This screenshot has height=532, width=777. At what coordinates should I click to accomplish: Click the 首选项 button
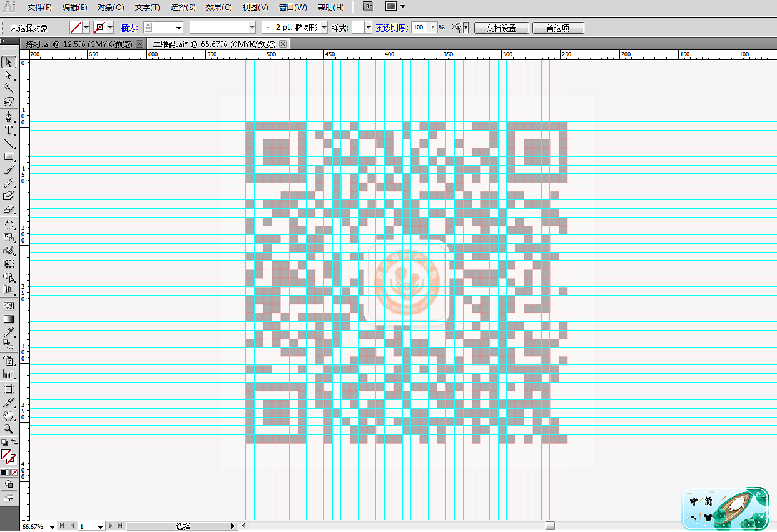(558, 28)
